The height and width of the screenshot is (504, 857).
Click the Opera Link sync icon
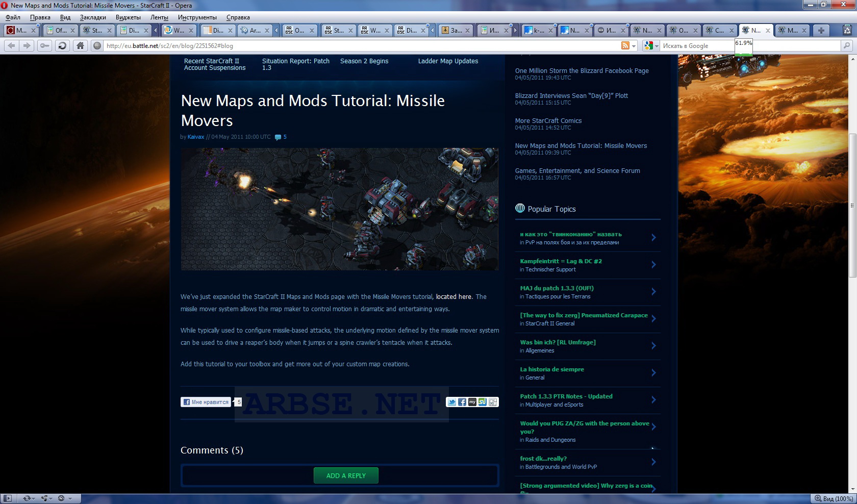pyautogui.click(x=27, y=498)
